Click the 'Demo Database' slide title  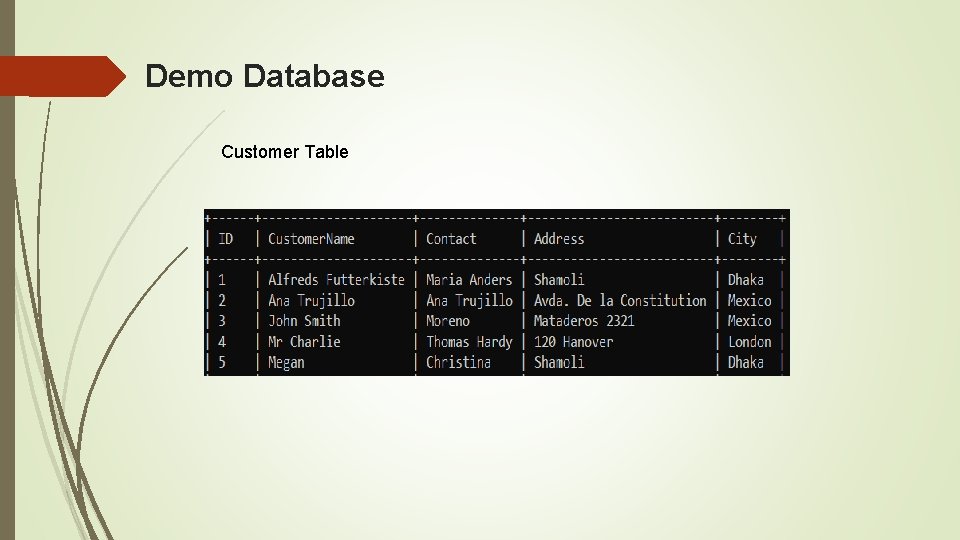click(x=264, y=77)
